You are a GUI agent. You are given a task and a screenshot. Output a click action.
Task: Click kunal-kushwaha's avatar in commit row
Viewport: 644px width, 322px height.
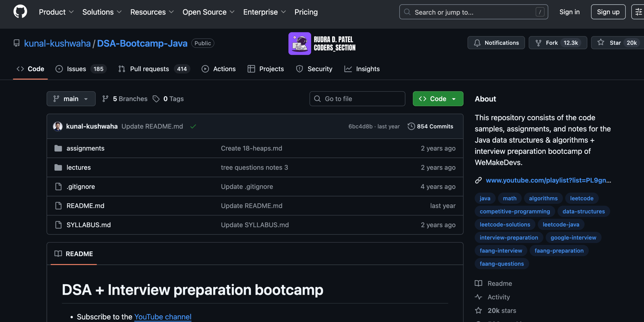58,126
